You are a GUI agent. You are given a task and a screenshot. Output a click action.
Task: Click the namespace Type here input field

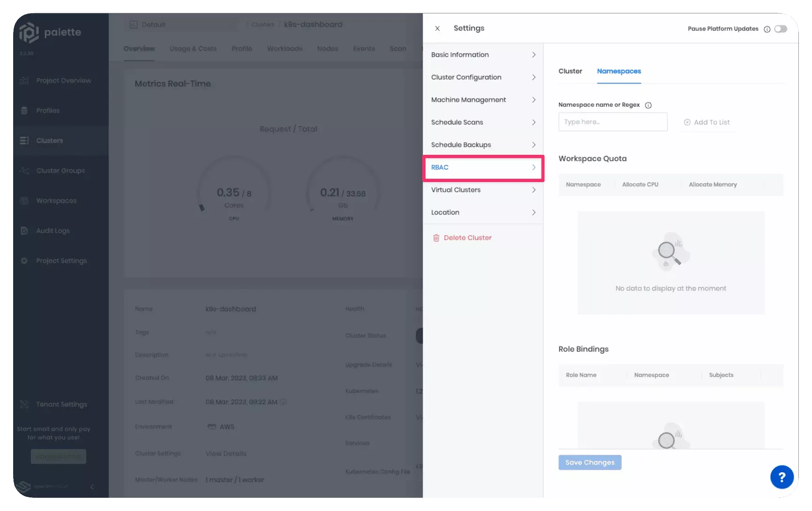[x=612, y=122]
